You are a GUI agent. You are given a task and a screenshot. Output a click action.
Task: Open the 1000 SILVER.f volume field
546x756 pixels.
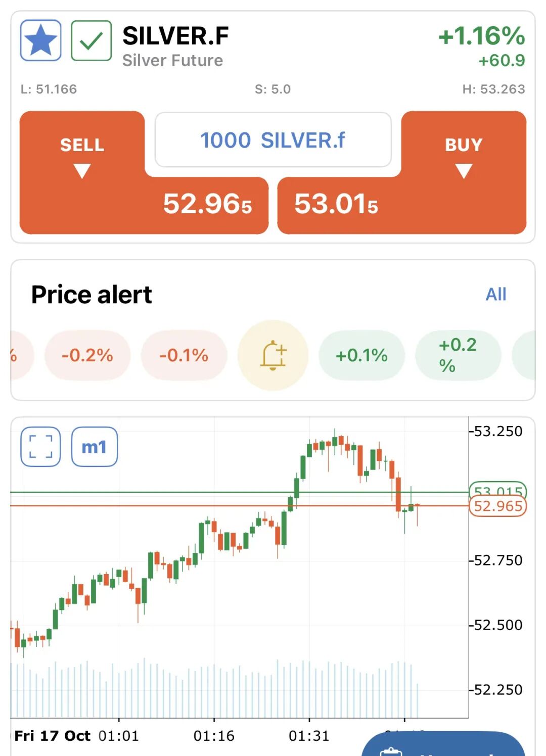(273, 140)
